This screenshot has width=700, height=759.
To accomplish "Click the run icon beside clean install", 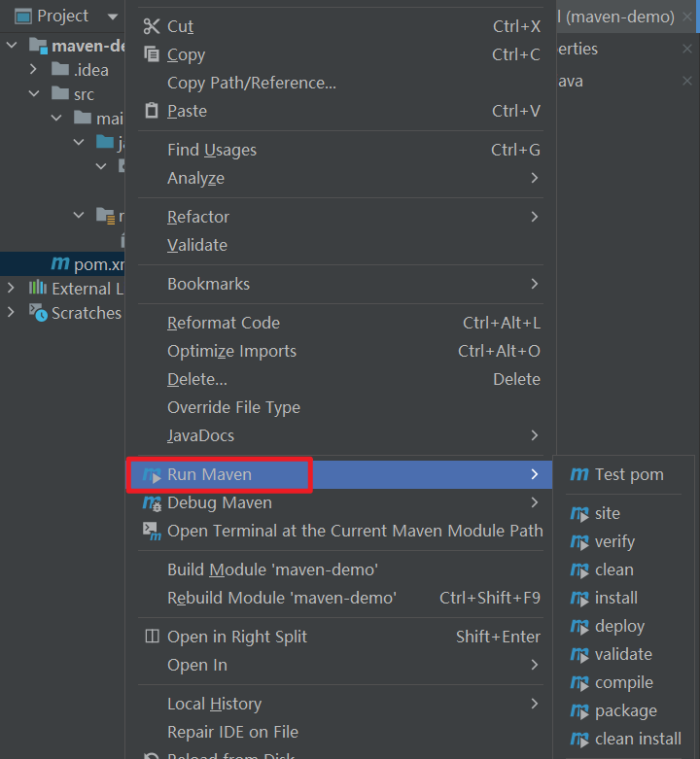I will (579, 739).
